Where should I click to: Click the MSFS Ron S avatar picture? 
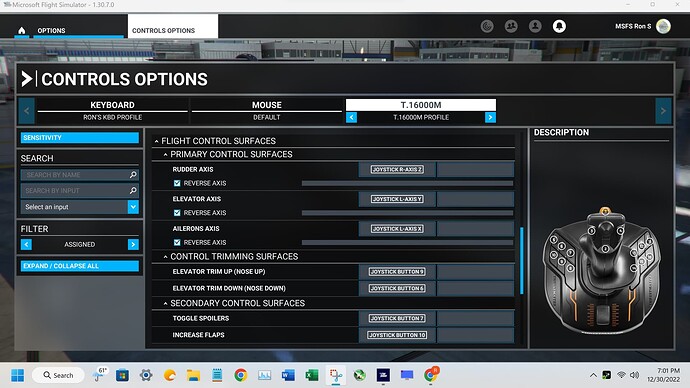pyautogui.click(x=663, y=26)
